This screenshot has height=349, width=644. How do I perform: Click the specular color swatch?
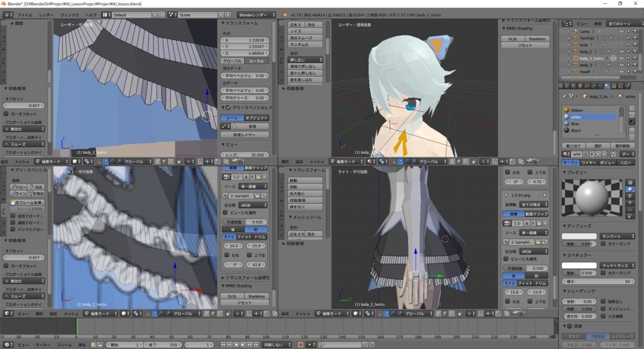[x=579, y=265]
